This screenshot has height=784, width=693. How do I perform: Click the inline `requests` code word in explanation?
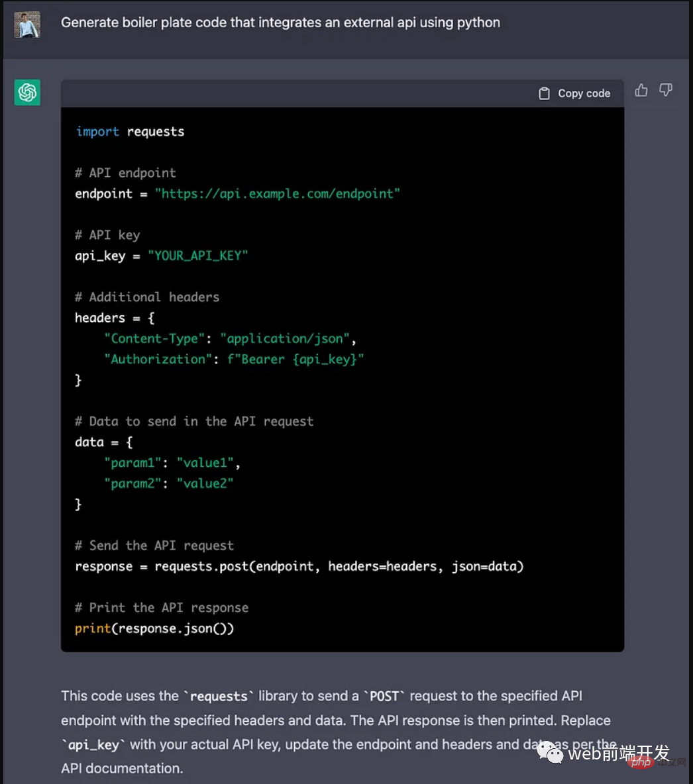coord(219,697)
